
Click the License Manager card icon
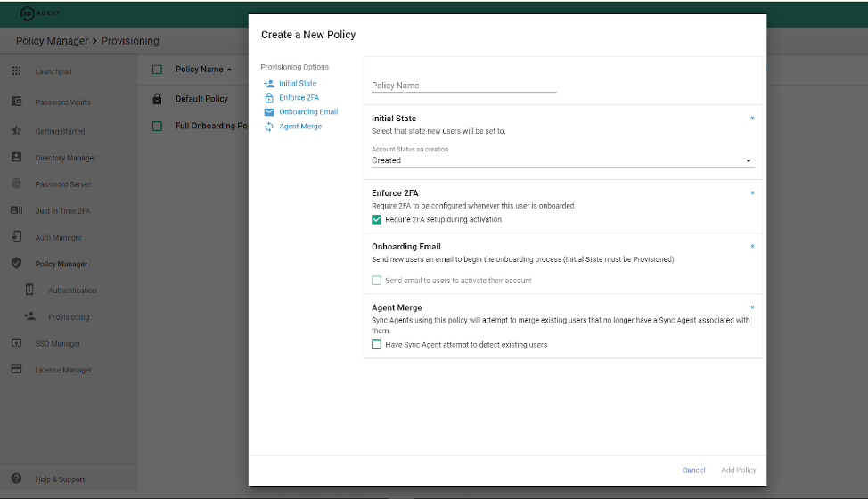click(17, 369)
